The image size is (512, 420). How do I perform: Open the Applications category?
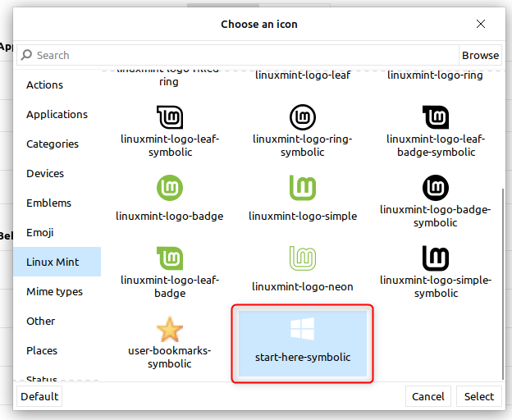(57, 115)
